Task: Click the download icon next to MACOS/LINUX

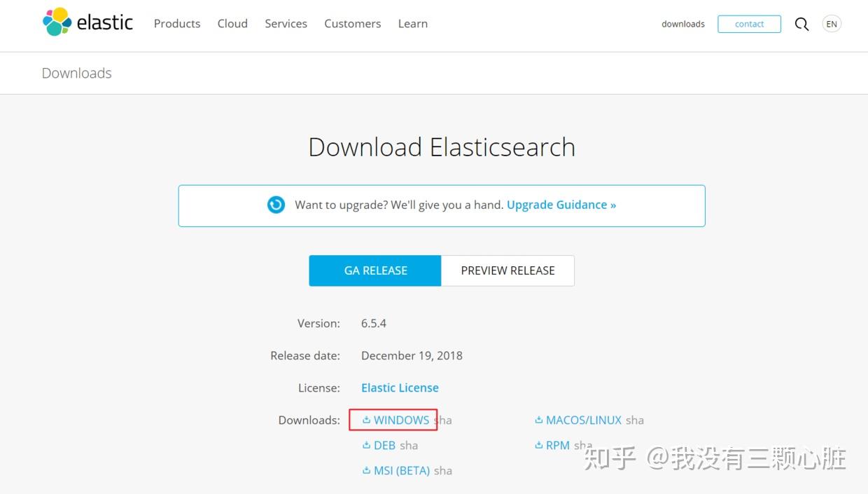Action: (538, 420)
